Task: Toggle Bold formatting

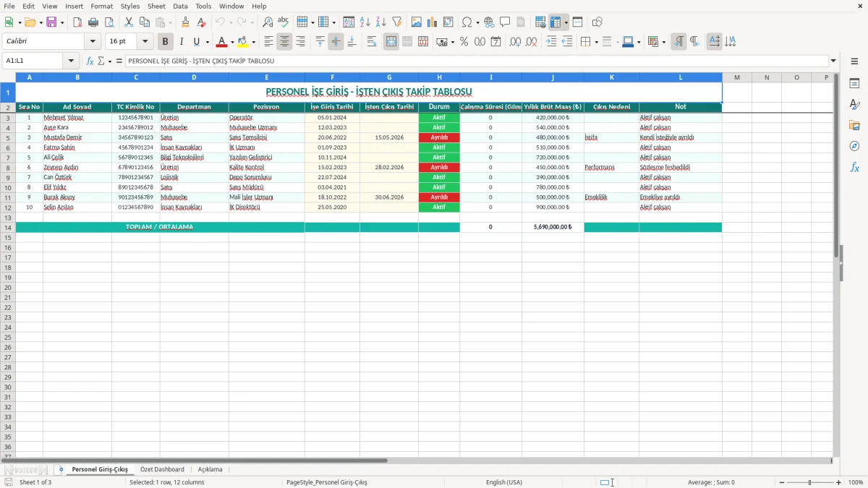Action: [166, 42]
